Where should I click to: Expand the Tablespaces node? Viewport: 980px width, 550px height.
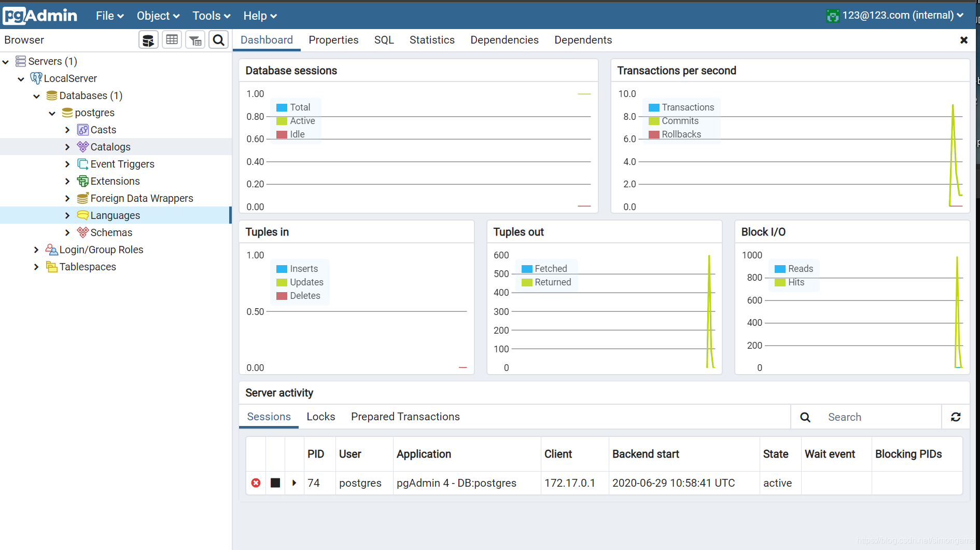[x=36, y=267]
